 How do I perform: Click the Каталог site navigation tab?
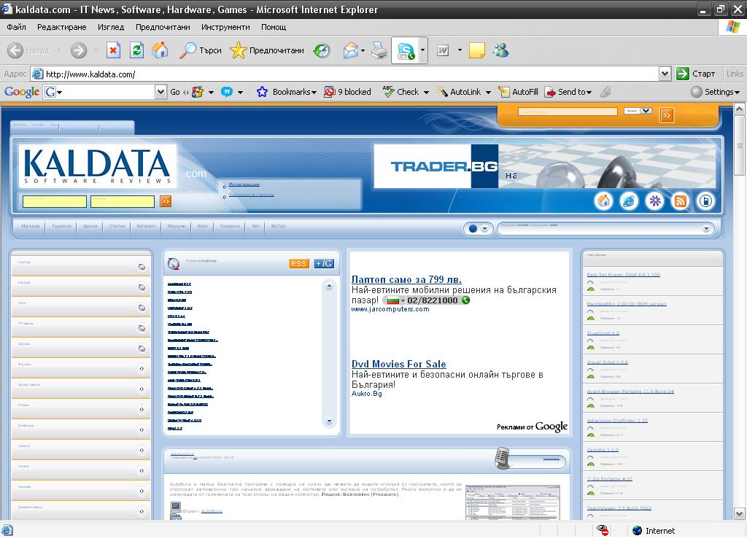(x=146, y=226)
